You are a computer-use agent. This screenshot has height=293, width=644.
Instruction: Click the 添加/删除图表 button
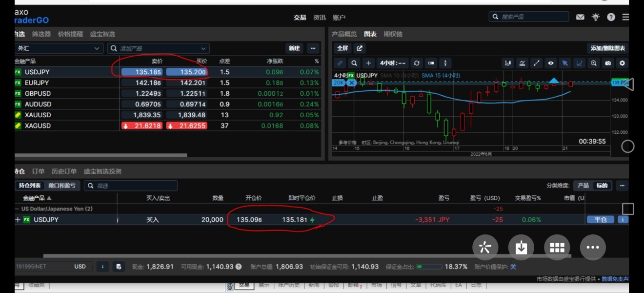pyautogui.click(x=607, y=48)
